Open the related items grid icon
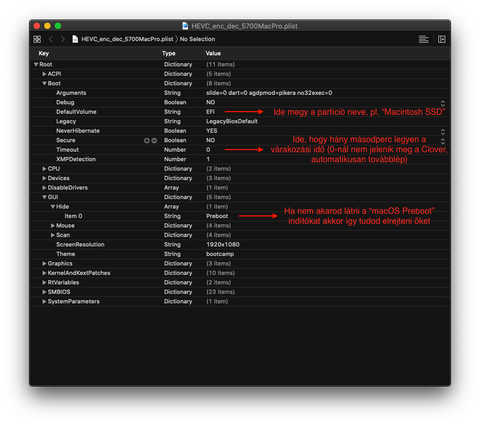This screenshot has height=425, width=480. 37,39
